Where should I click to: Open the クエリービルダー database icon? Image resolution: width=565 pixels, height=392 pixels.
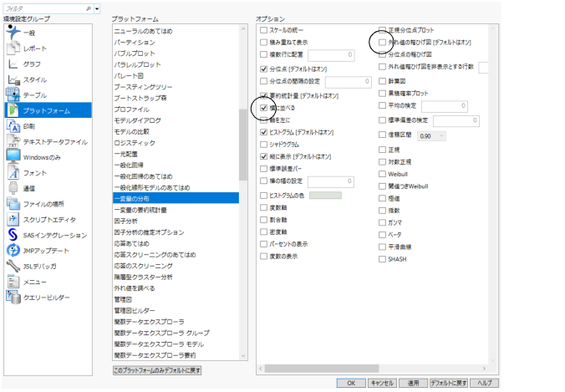(13, 298)
